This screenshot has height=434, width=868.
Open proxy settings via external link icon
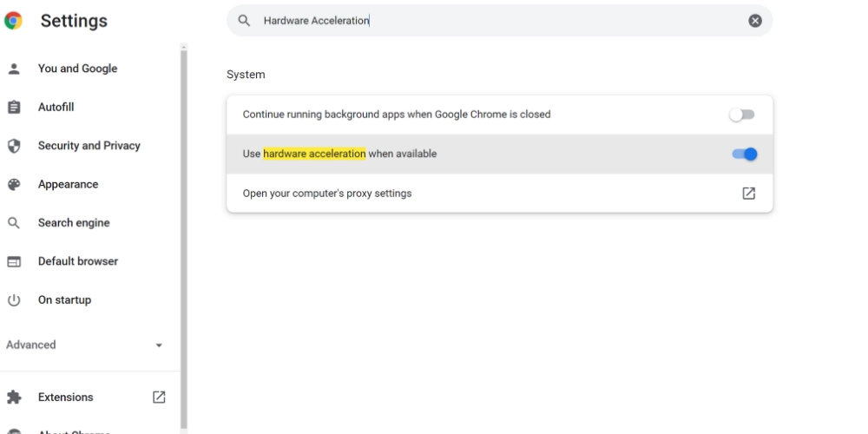pos(748,194)
